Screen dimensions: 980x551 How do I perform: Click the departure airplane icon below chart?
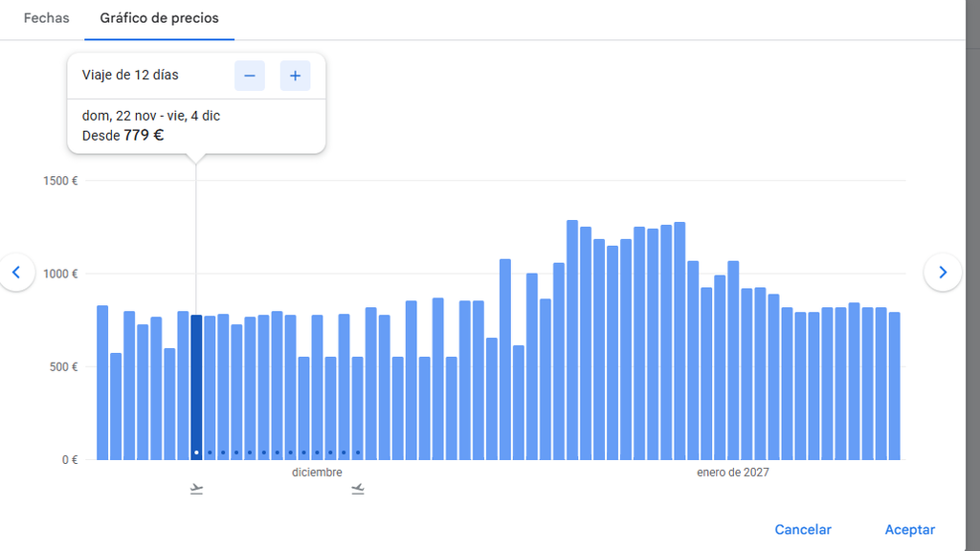pos(196,489)
